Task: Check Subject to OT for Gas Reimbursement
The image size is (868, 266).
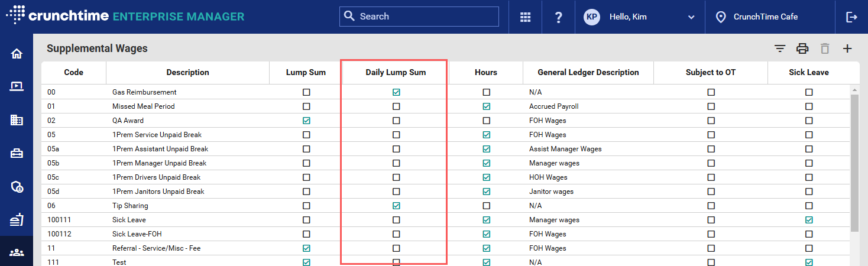Action: click(x=711, y=92)
